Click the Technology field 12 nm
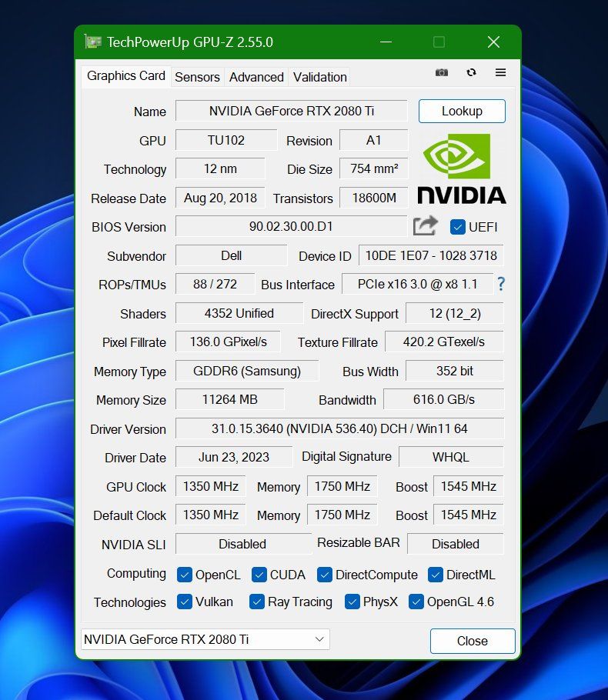This screenshot has width=608, height=700. coord(220,168)
